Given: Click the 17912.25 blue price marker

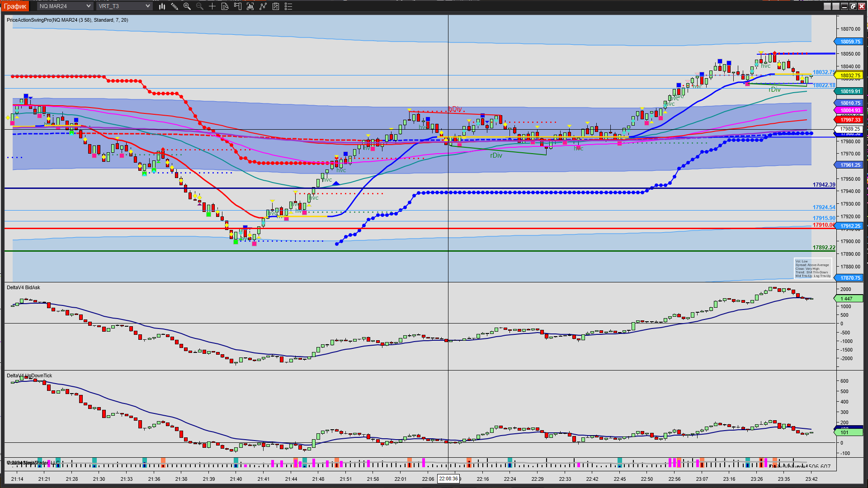Looking at the screenshot, I should 849,226.
